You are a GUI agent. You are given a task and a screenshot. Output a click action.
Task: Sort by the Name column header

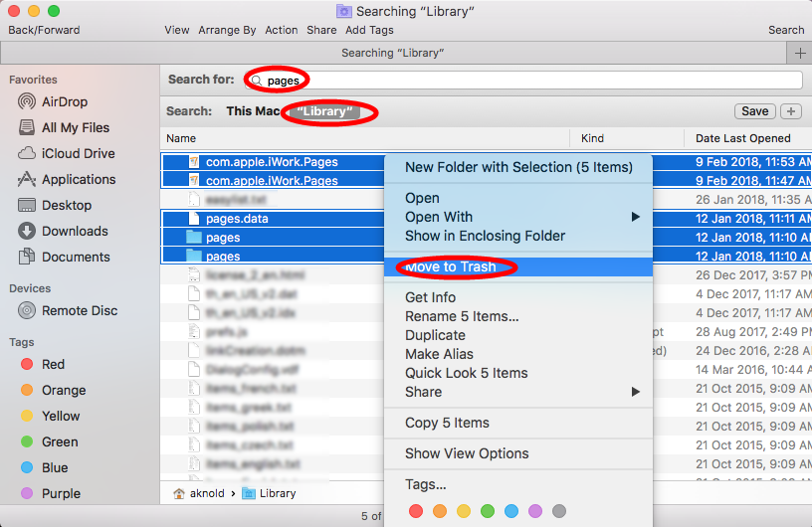click(x=364, y=138)
